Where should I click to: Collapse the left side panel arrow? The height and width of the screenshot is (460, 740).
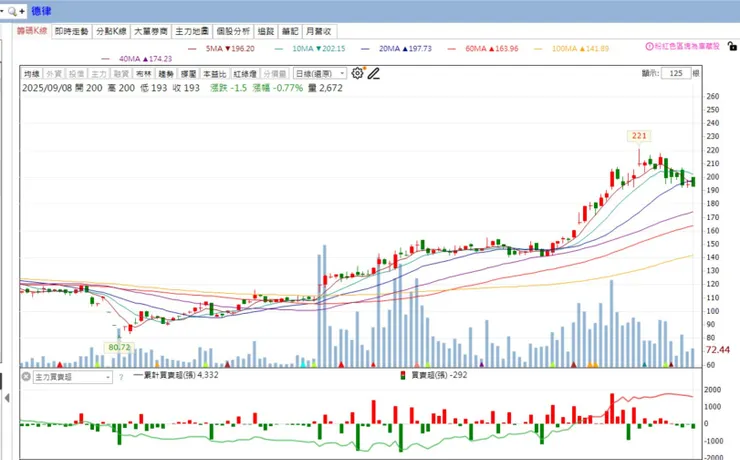click(7, 398)
